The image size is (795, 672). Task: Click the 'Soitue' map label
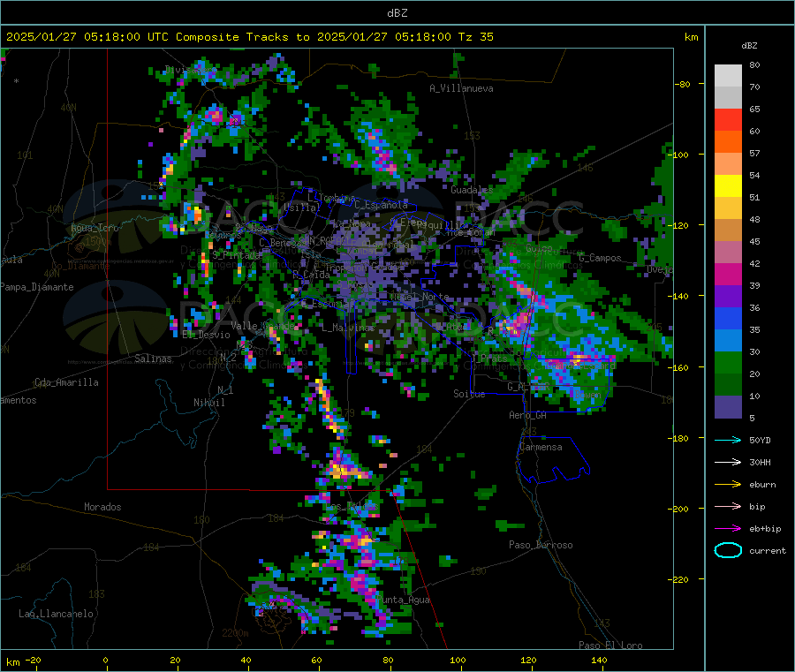469,394
